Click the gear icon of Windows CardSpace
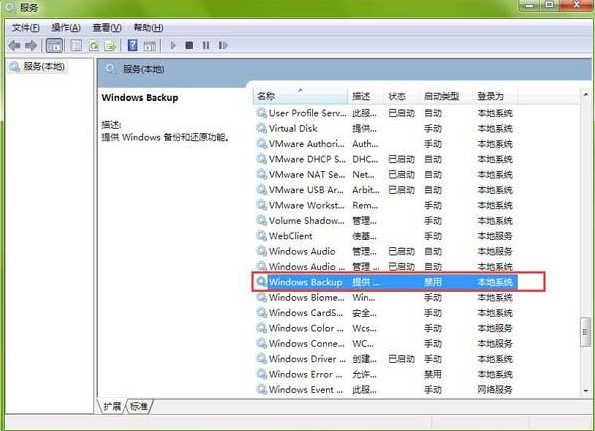Image resolution: width=595 pixels, height=431 pixels. click(261, 313)
